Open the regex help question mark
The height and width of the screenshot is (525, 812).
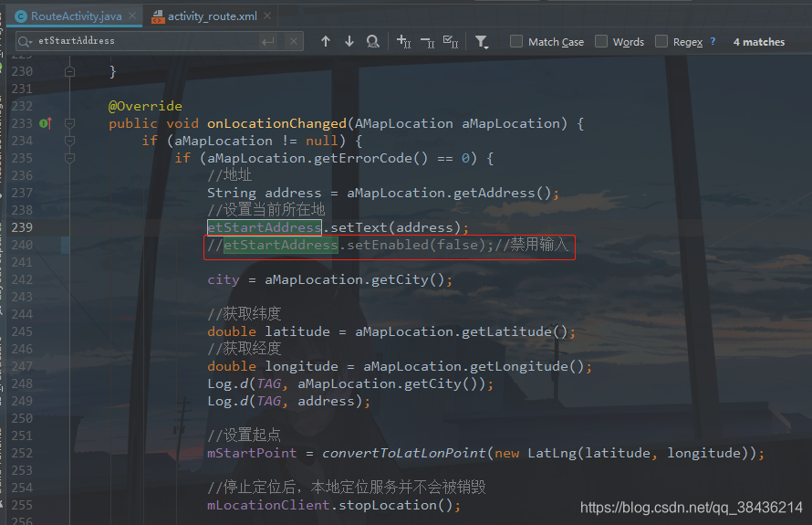pyautogui.click(x=713, y=41)
